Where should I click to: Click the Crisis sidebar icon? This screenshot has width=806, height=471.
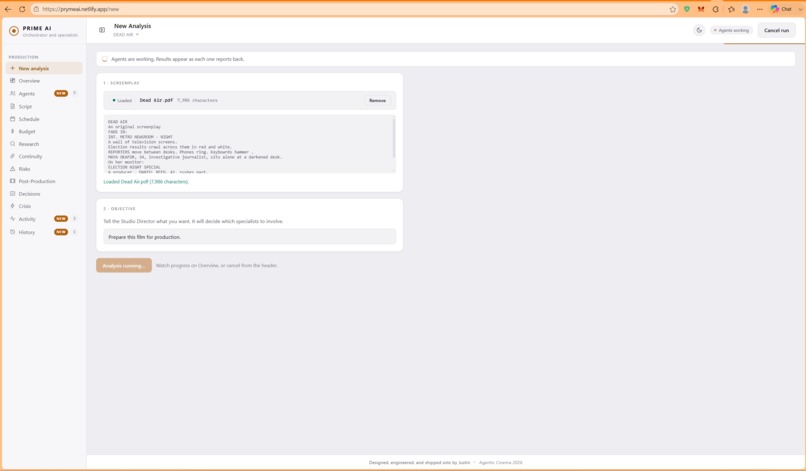pos(12,206)
